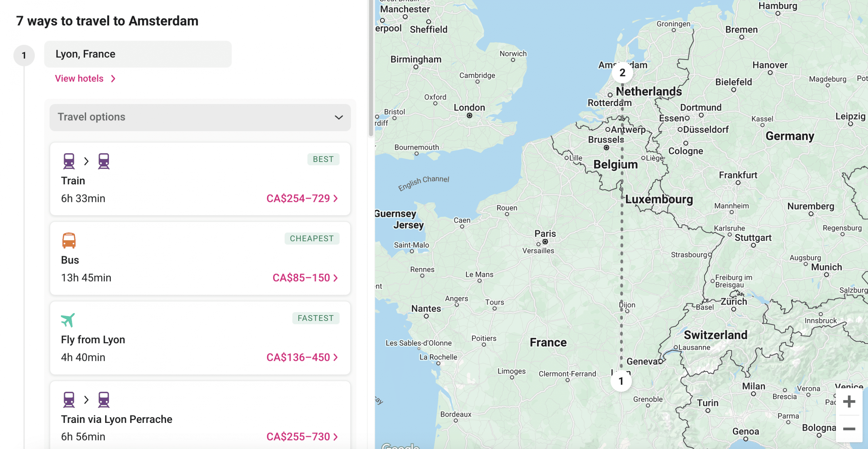Click first purple train icon in Best option
The width and height of the screenshot is (868, 449).
click(x=69, y=161)
